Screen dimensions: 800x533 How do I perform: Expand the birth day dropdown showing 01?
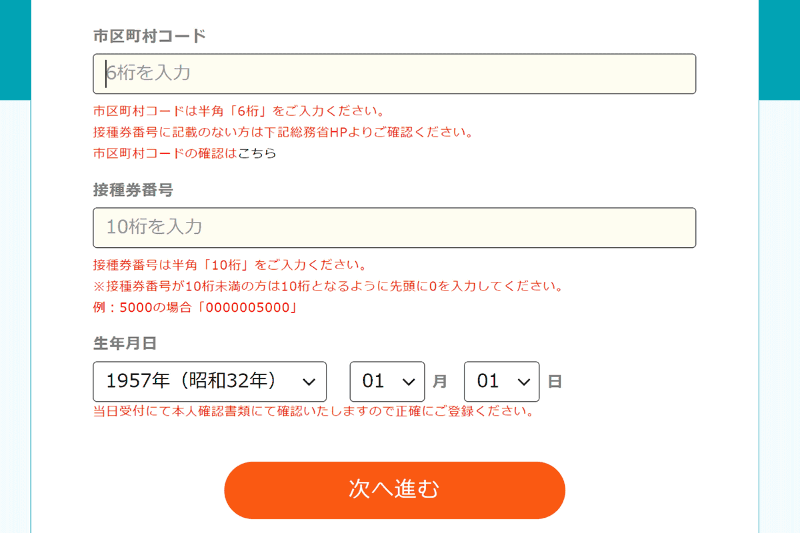[501, 382]
